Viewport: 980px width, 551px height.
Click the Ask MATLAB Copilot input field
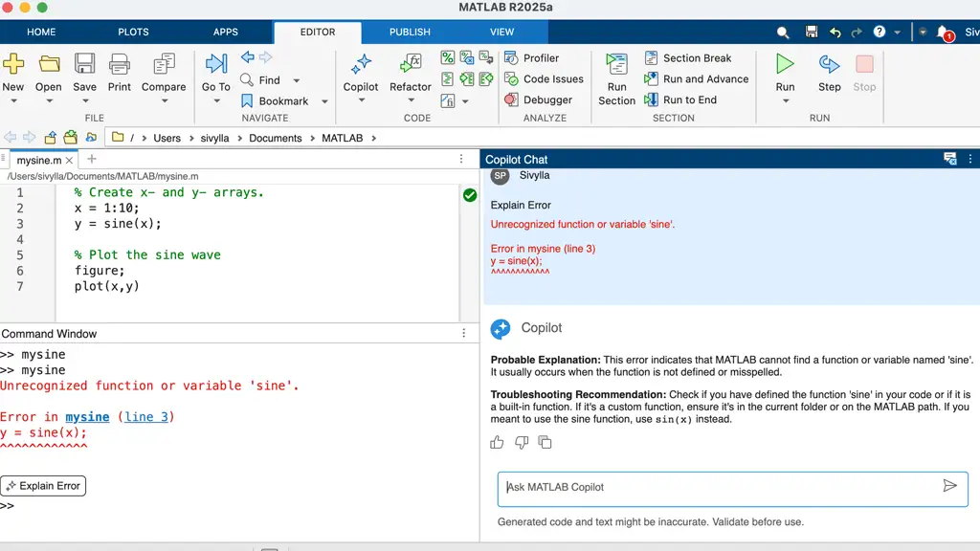(x=718, y=487)
